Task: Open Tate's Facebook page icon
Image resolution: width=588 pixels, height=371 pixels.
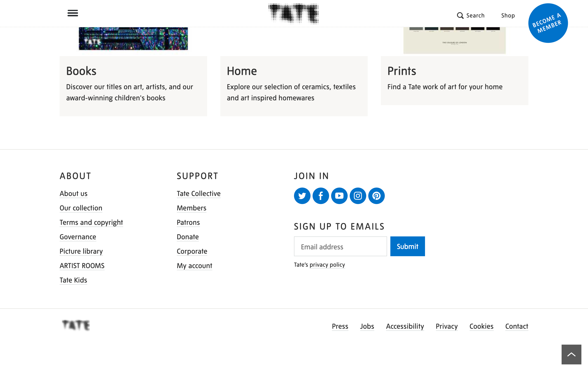Action: coord(321,196)
